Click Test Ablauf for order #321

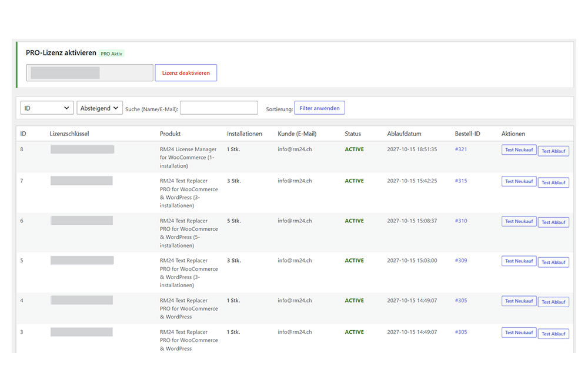[553, 151]
